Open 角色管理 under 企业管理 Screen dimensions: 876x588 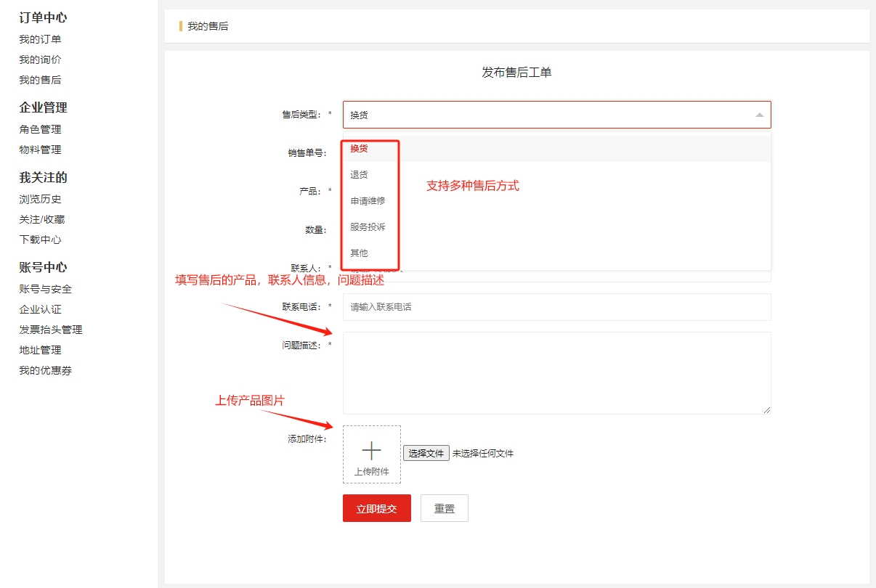pyautogui.click(x=40, y=129)
